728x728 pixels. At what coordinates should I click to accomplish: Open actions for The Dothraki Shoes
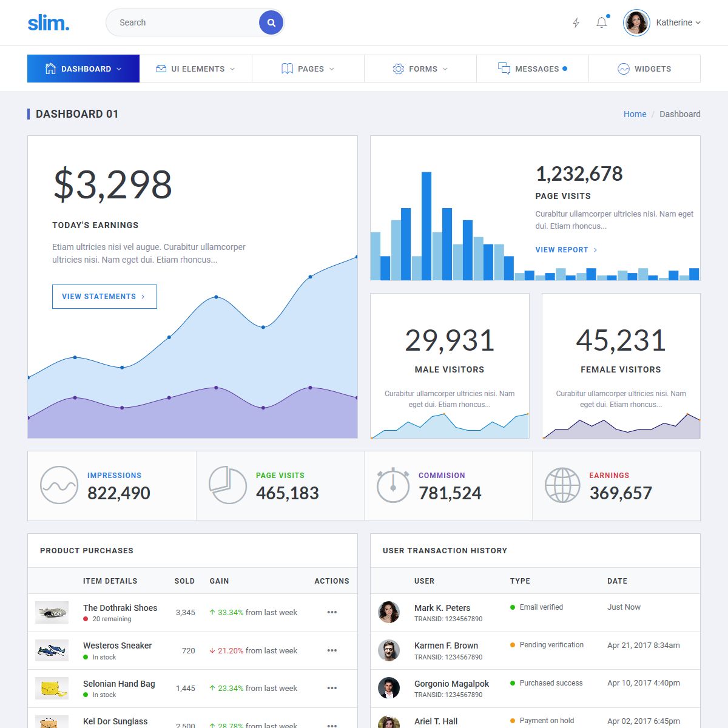coord(332,612)
